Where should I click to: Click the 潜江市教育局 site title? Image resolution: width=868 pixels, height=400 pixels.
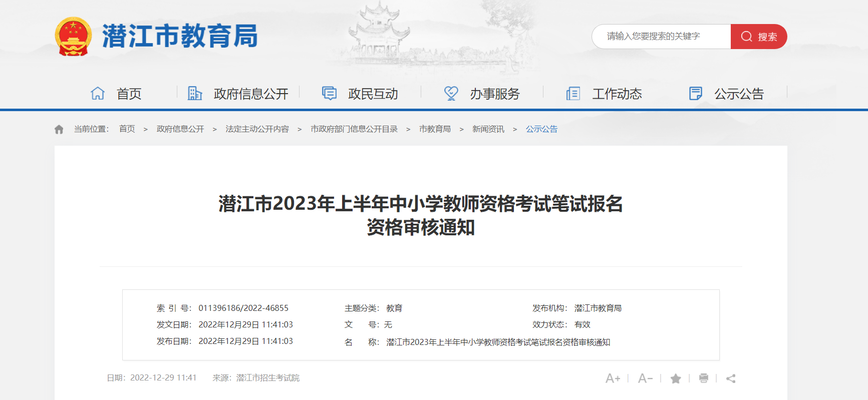coord(180,36)
